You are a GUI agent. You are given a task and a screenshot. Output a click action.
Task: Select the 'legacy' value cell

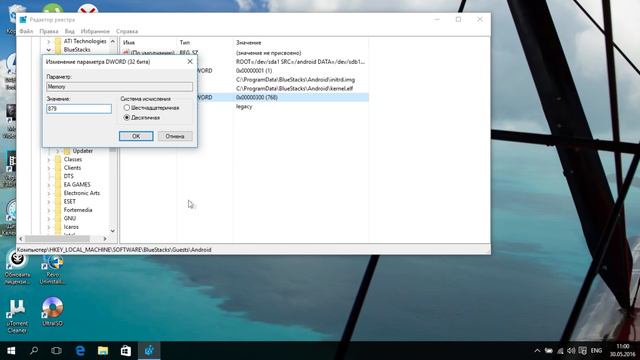click(x=244, y=107)
